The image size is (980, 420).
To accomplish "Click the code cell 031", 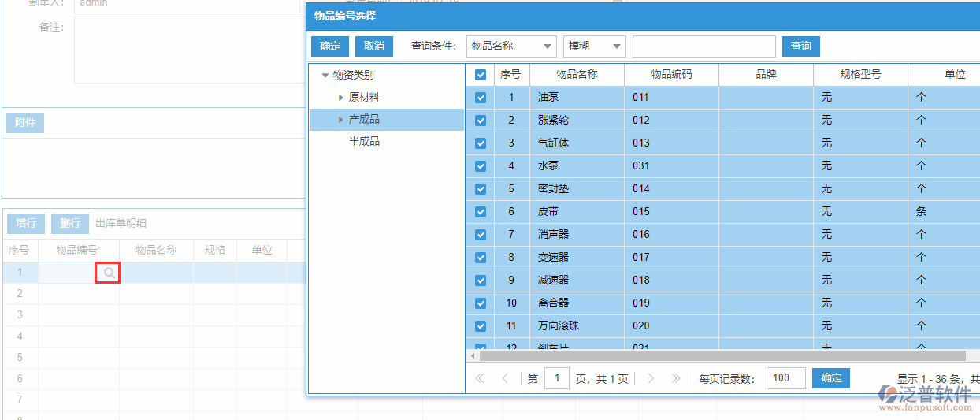I will point(671,166).
